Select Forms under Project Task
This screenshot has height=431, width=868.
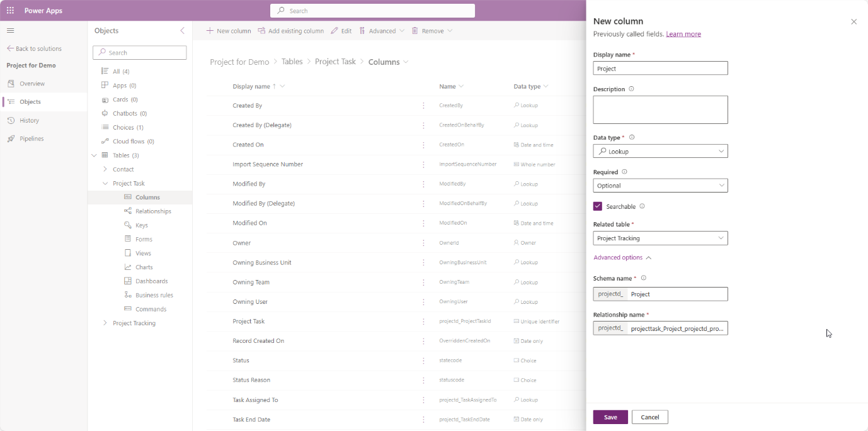pos(144,239)
